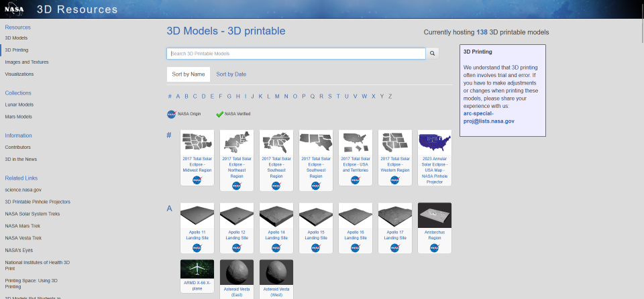Jump to letter Z in alphabet index
This screenshot has width=644, height=299.
(x=390, y=97)
